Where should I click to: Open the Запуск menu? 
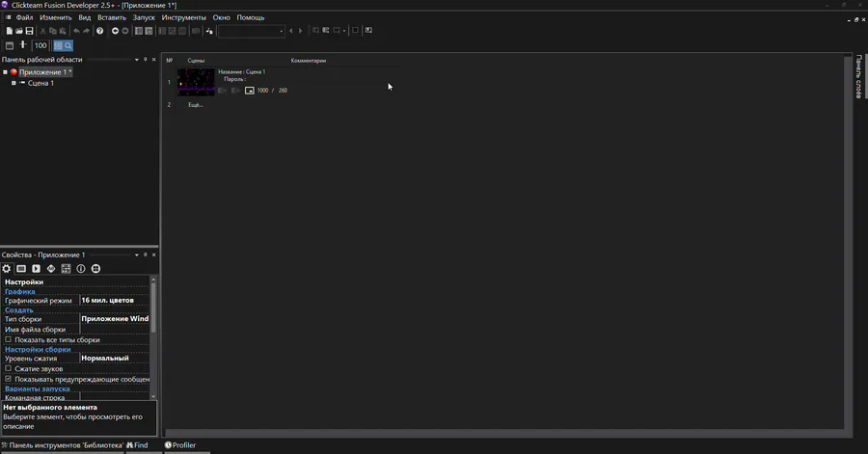(144, 17)
